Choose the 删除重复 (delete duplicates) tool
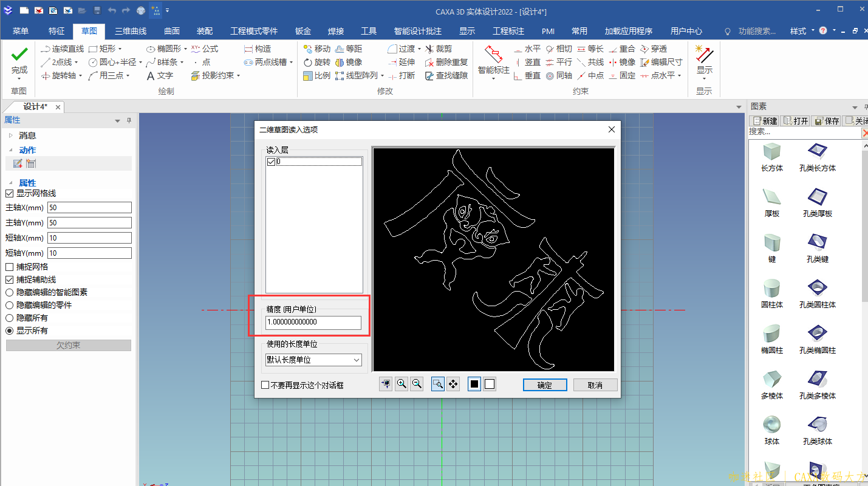Viewport: 868px width, 486px height. coord(452,62)
